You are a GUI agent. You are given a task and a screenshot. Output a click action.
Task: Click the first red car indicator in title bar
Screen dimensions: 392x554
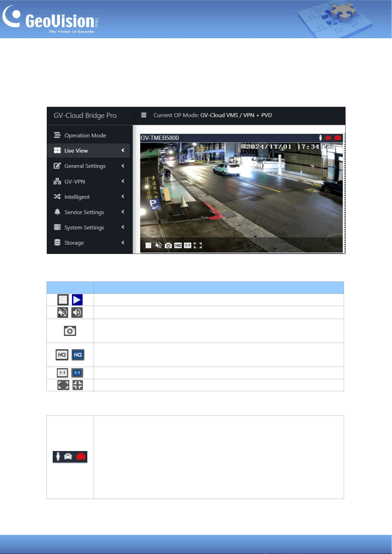tap(328, 138)
